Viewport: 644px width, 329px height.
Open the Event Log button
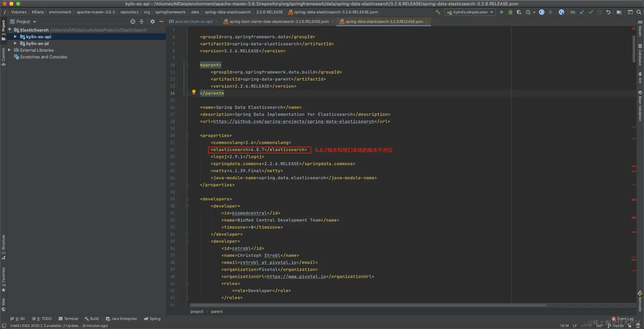(x=623, y=319)
